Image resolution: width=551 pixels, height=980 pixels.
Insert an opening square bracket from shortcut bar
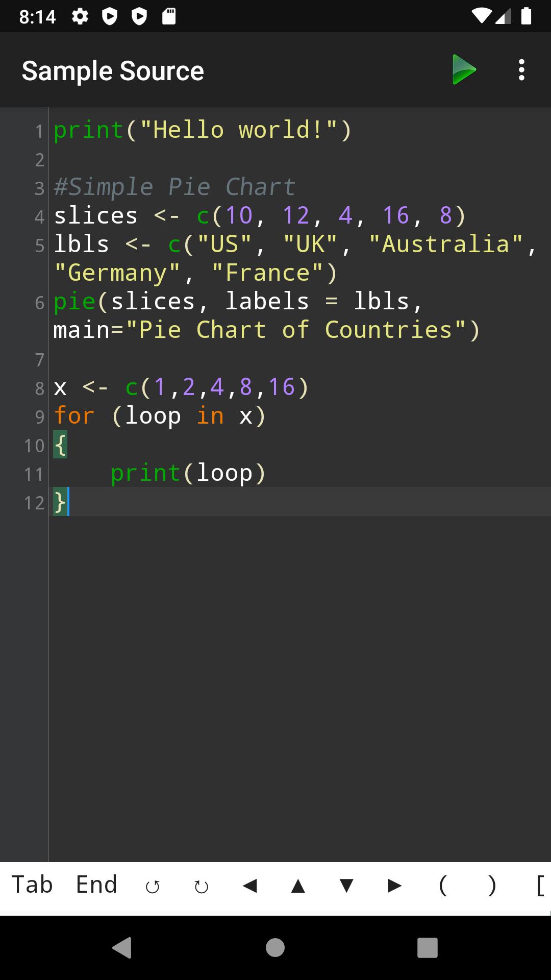[x=540, y=886]
